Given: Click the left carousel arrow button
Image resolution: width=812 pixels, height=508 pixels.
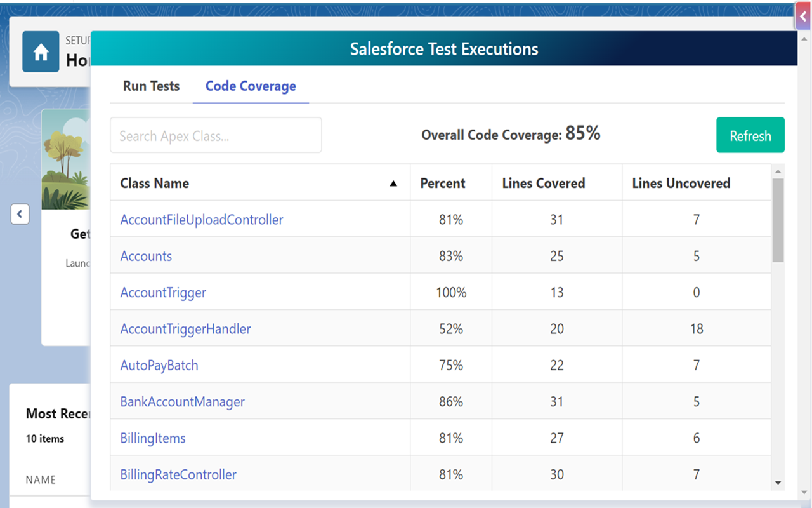Looking at the screenshot, I should [20, 214].
